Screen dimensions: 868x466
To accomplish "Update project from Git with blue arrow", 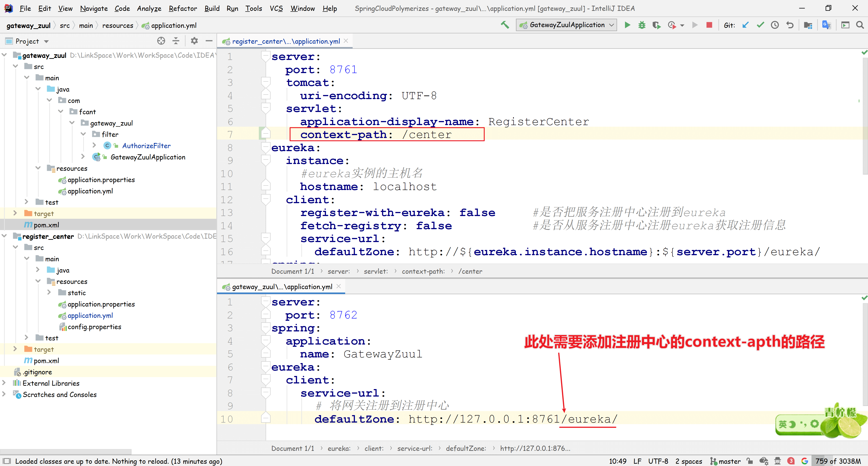I will [x=745, y=25].
